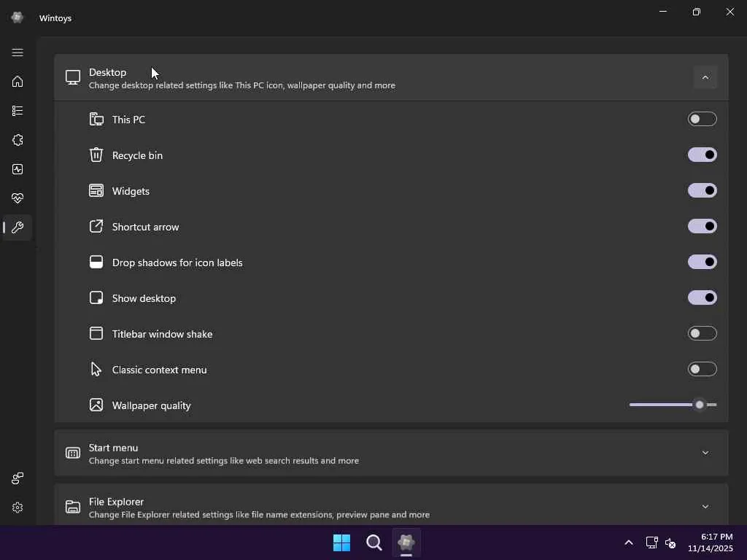The width and height of the screenshot is (747, 560).
Task: Click the File Explorer folder icon
Action: tap(73, 507)
